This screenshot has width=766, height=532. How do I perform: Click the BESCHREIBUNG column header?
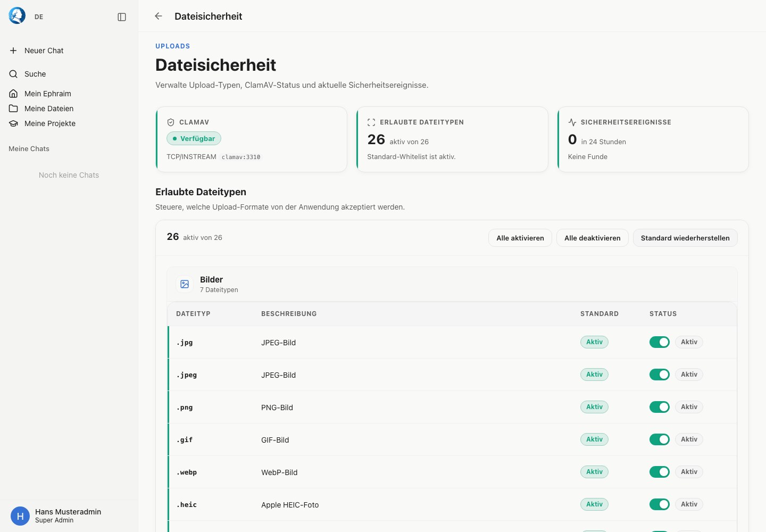pos(289,314)
